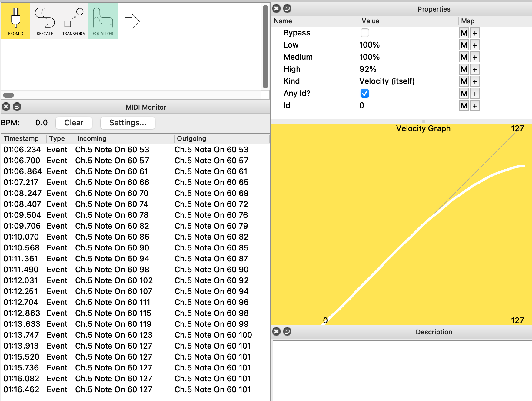Click the M map button for Bypass
532x401 pixels.
pyautogui.click(x=464, y=33)
